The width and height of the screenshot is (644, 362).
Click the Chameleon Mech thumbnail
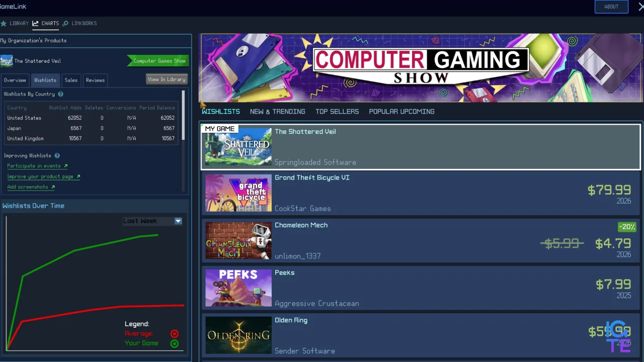click(x=238, y=240)
